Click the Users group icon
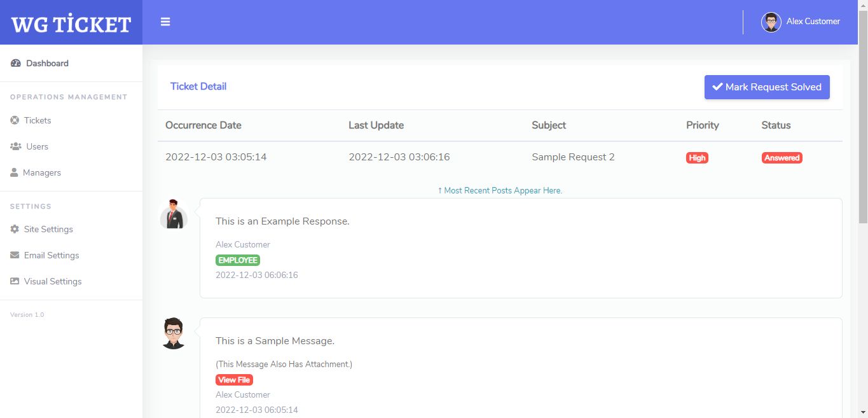Screen dimensions: 868x418 16,146
